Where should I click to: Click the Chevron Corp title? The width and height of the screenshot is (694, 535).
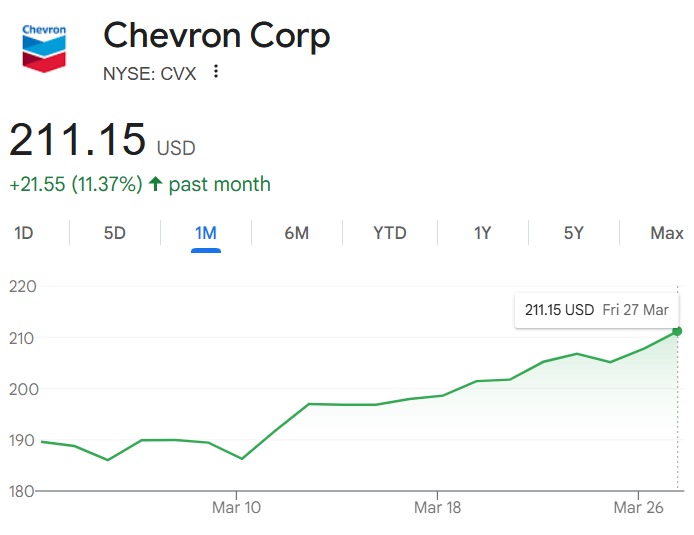point(217,36)
